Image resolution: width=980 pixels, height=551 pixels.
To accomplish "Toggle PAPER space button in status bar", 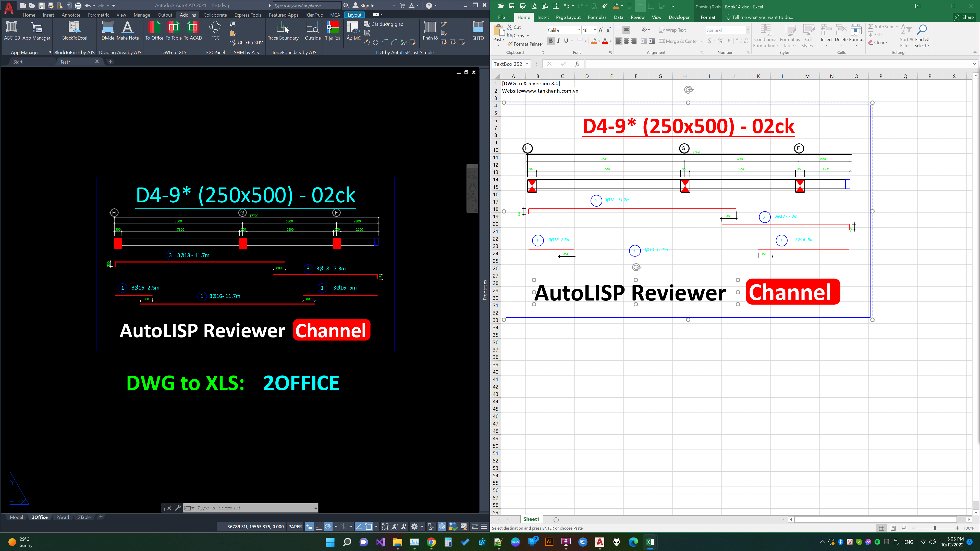I will tap(295, 527).
